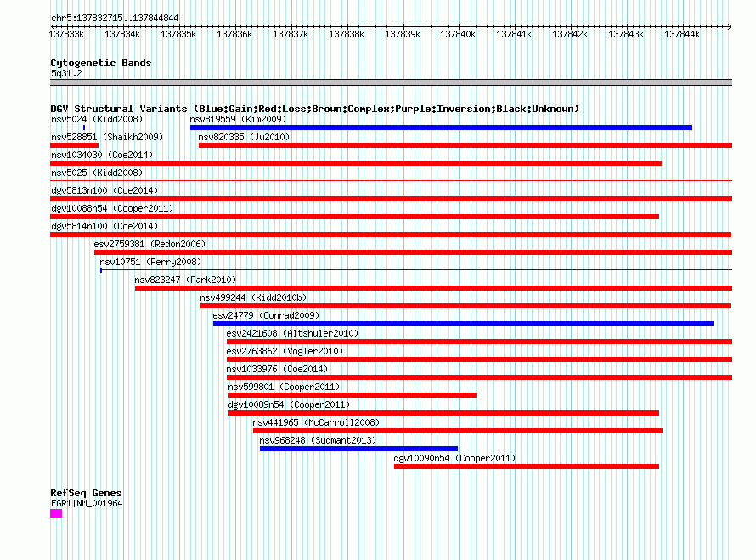Click the nsv599801 red loss bar
The height and width of the screenshot is (560, 756).
(353, 395)
